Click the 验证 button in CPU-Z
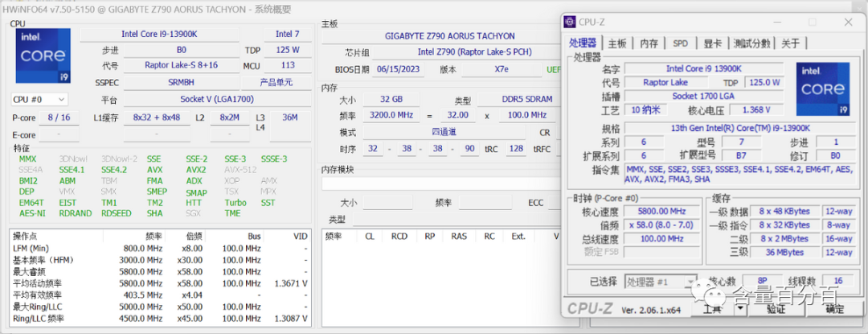 [x=776, y=309]
